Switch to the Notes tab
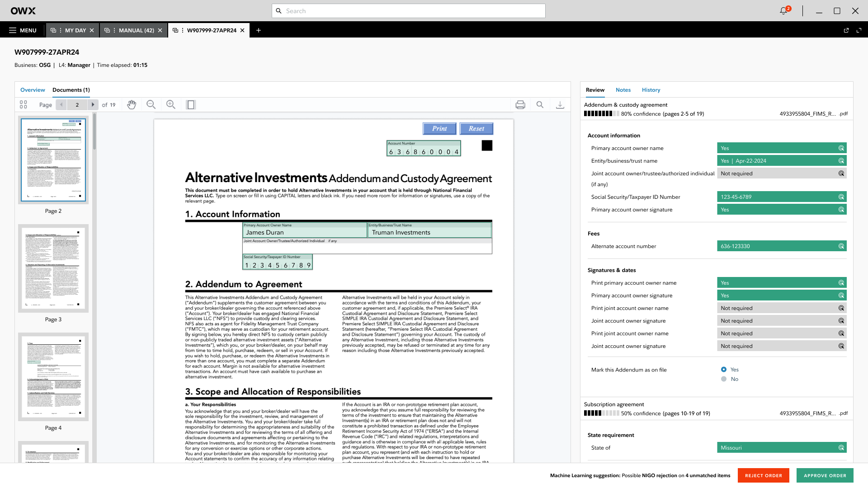The height and width of the screenshot is (488, 868). point(623,90)
